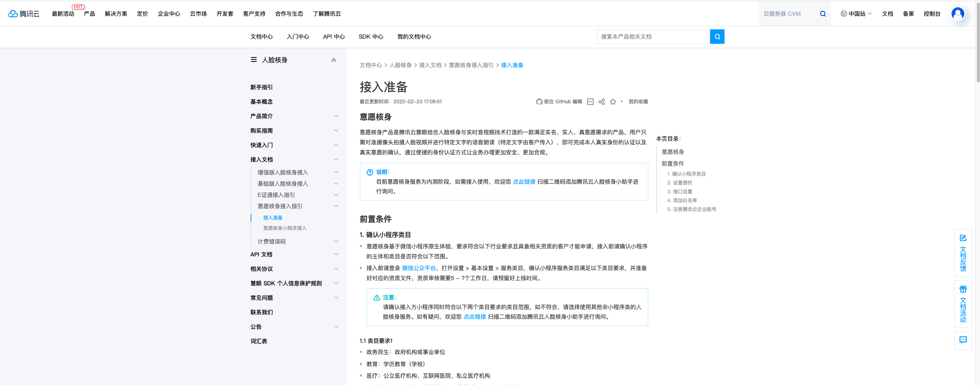The height and width of the screenshot is (385, 980).
Task: Switch to 我的文档中心 tab
Action: click(x=414, y=37)
